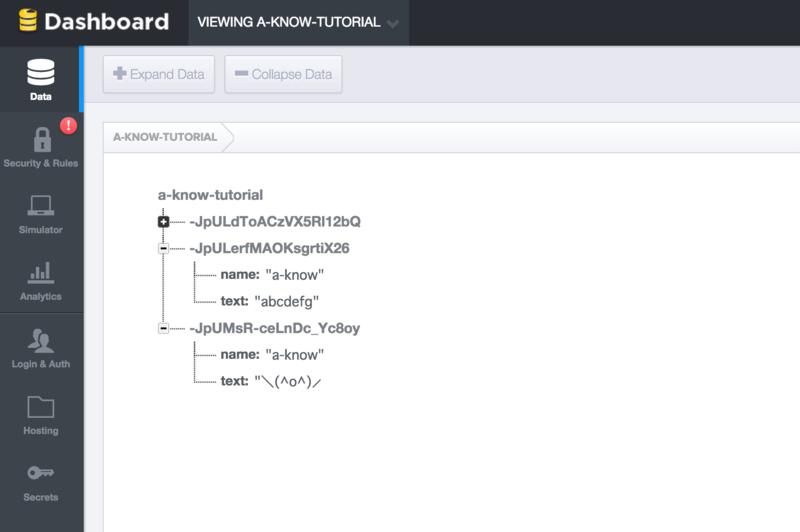Click the Expand Data button

(159, 74)
